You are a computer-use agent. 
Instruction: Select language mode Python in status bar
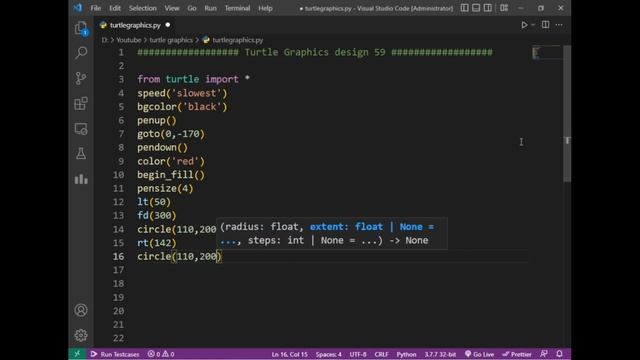tap(406, 354)
